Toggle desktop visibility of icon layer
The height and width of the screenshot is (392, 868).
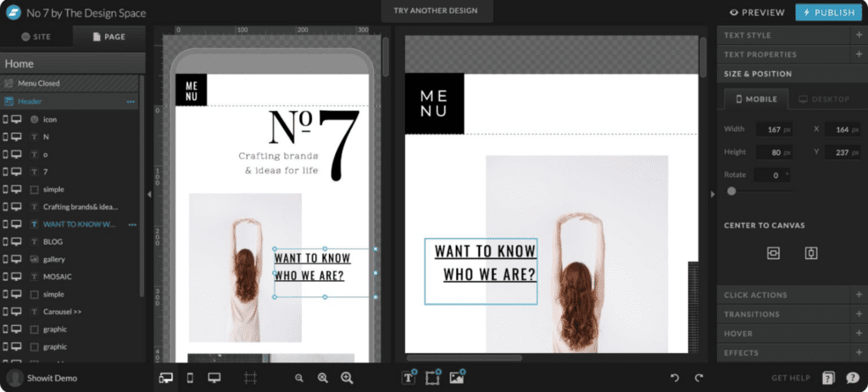point(17,119)
